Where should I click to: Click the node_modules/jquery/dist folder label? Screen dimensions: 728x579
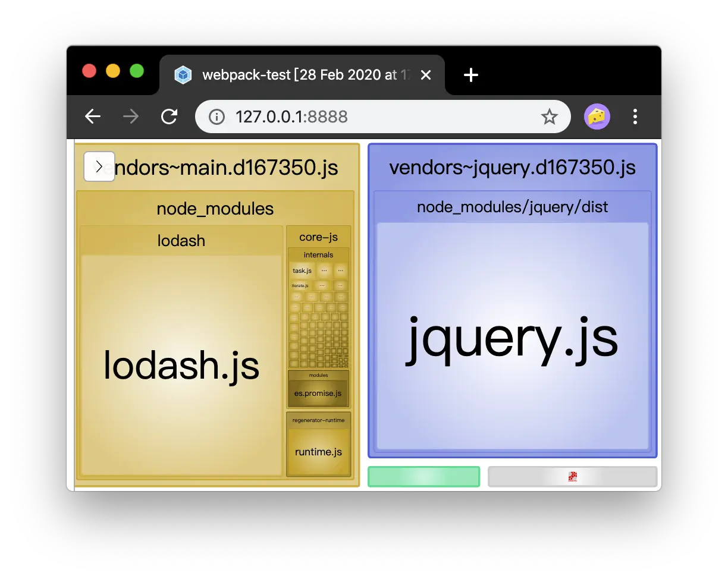(x=513, y=207)
